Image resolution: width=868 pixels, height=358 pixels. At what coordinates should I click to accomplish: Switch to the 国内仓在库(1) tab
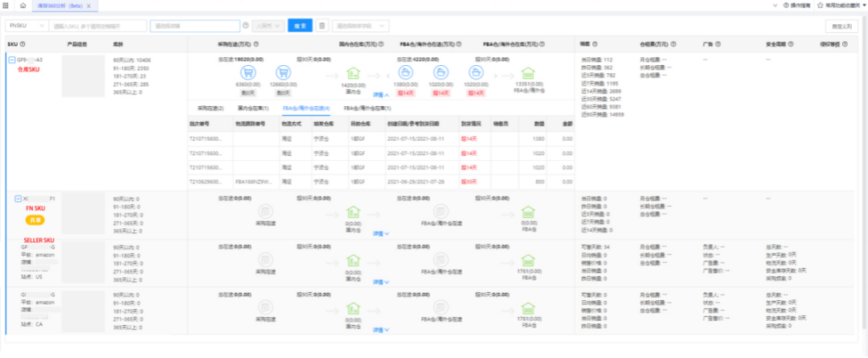253,107
